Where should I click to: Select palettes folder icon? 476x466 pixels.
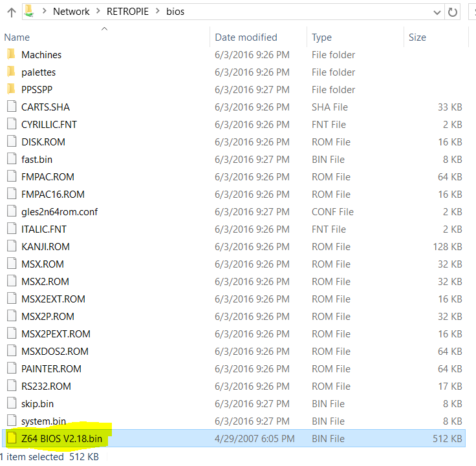coord(11,72)
